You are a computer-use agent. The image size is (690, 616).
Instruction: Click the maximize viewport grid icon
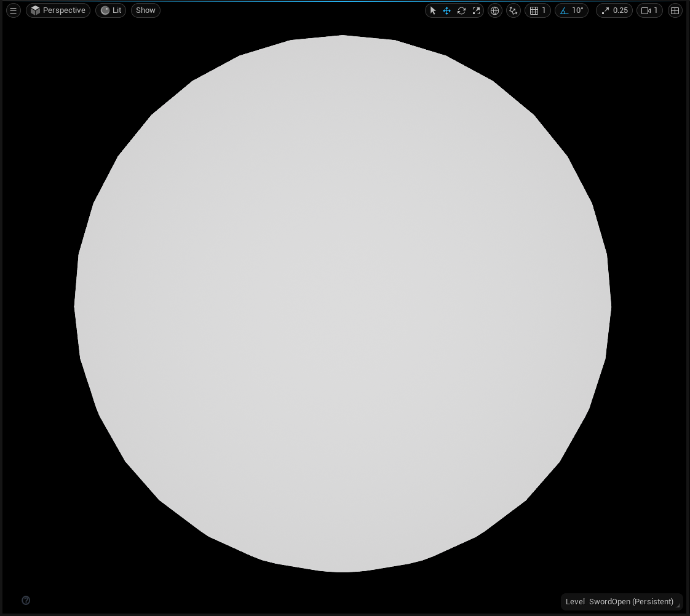click(675, 10)
